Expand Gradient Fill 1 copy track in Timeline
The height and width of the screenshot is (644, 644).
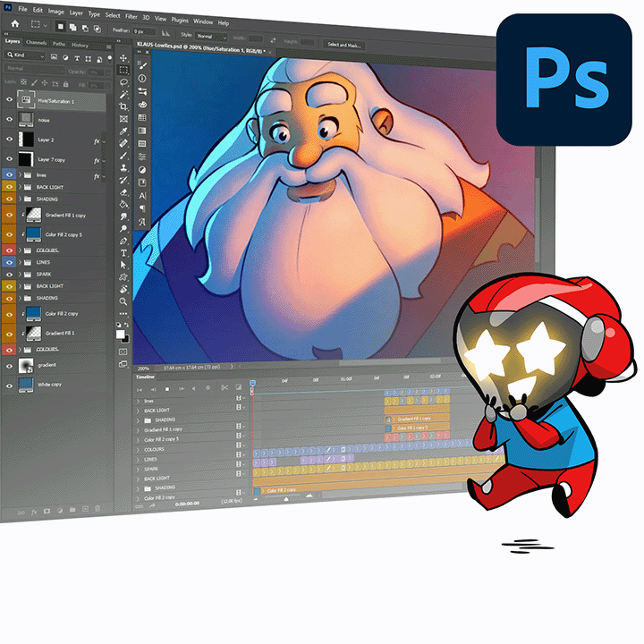(138, 430)
